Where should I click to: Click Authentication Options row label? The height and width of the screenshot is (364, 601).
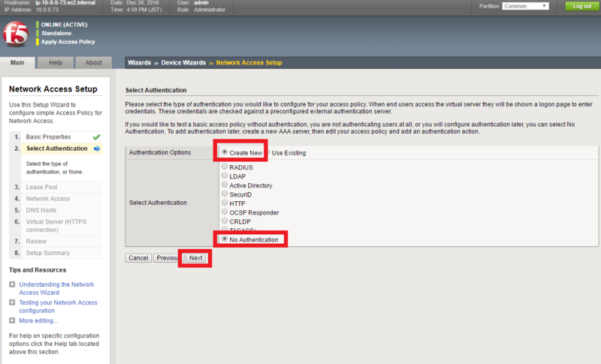coord(160,152)
